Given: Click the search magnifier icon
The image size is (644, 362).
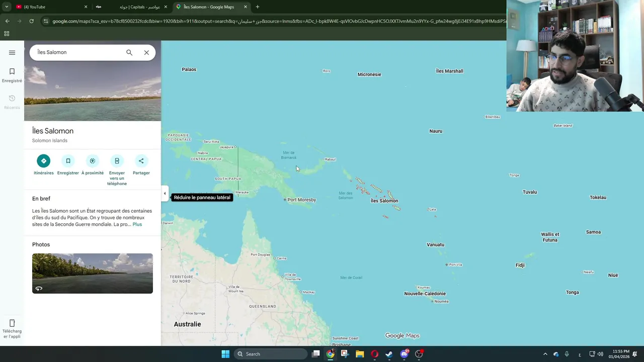Looking at the screenshot, I should click(x=129, y=52).
